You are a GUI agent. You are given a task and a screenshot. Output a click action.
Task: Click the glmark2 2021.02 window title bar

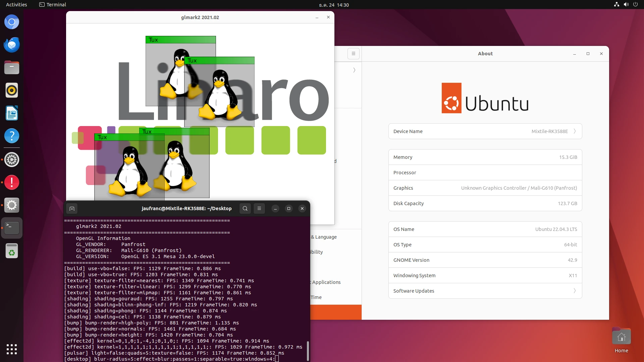pyautogui.click(x=200, y=17)
